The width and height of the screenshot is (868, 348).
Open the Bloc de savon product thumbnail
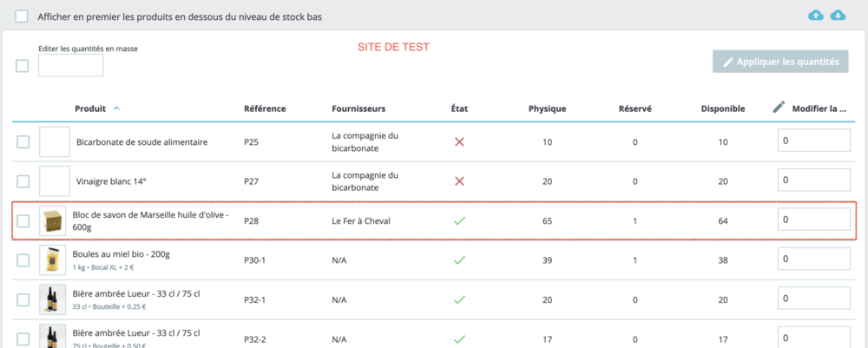coord(53,221)
